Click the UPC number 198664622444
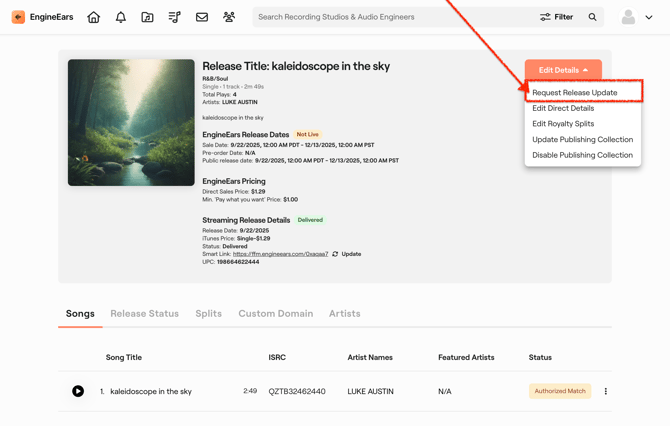The image size is (670, 426). point(238,262)
